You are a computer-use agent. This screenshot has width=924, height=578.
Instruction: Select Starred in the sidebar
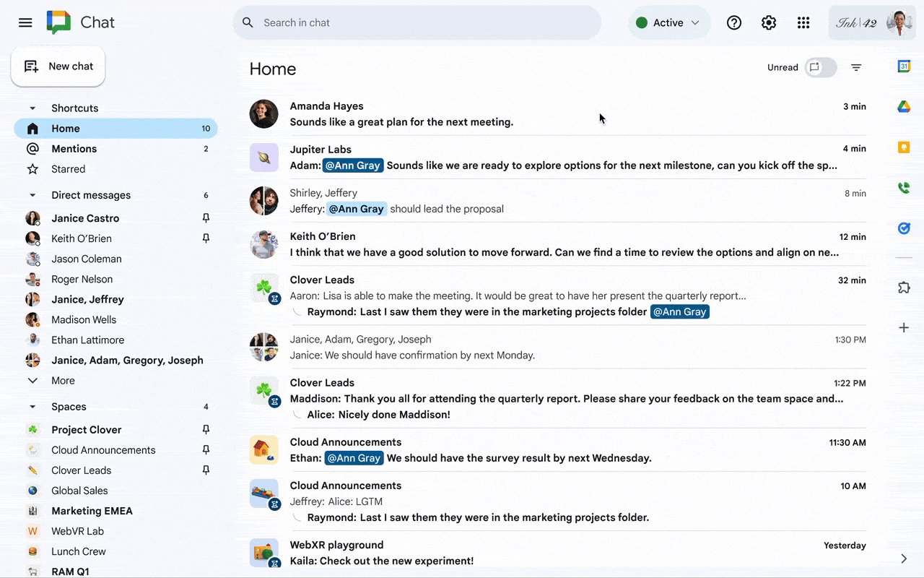coord(68,169)
